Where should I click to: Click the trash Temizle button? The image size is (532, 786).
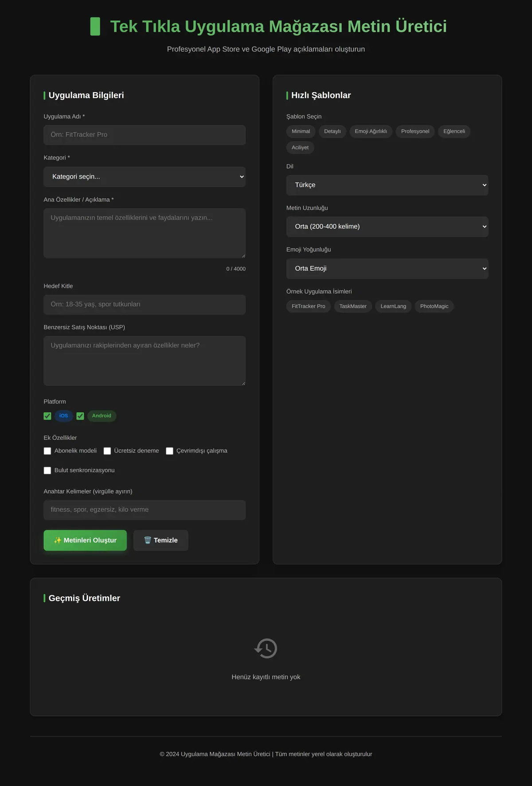161,540
